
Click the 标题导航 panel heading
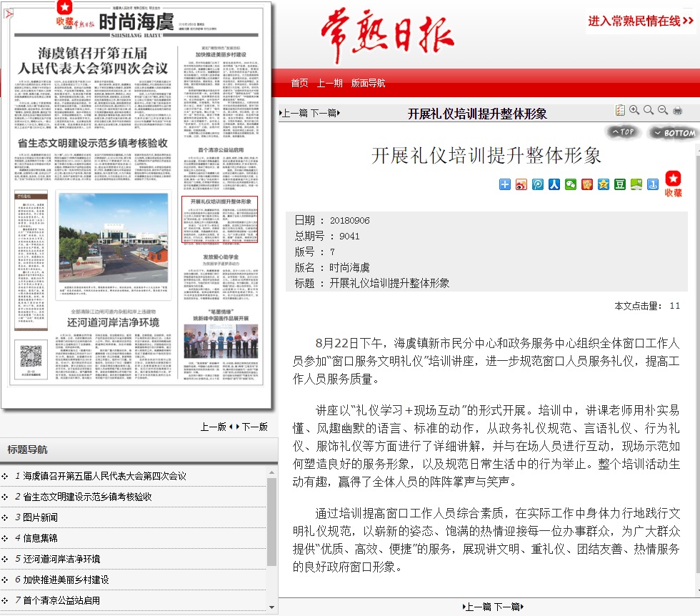tap(28, 449)
